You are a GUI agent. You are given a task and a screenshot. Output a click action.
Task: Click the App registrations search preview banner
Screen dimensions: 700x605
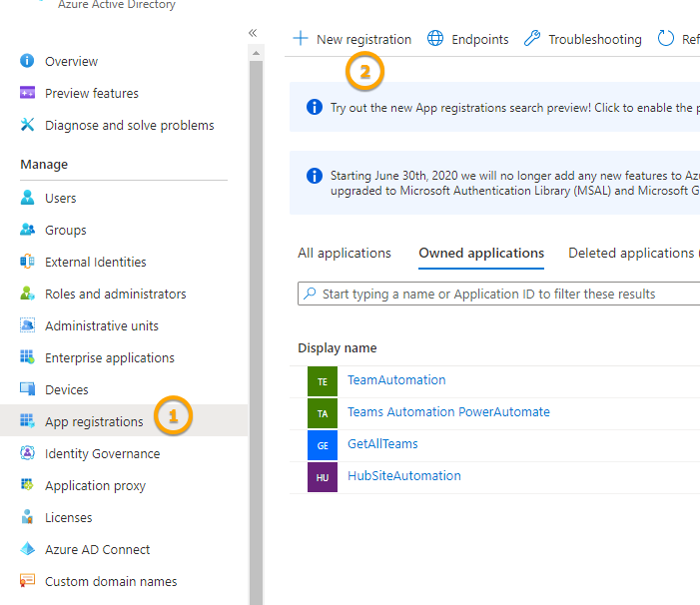tap(494, 107)
